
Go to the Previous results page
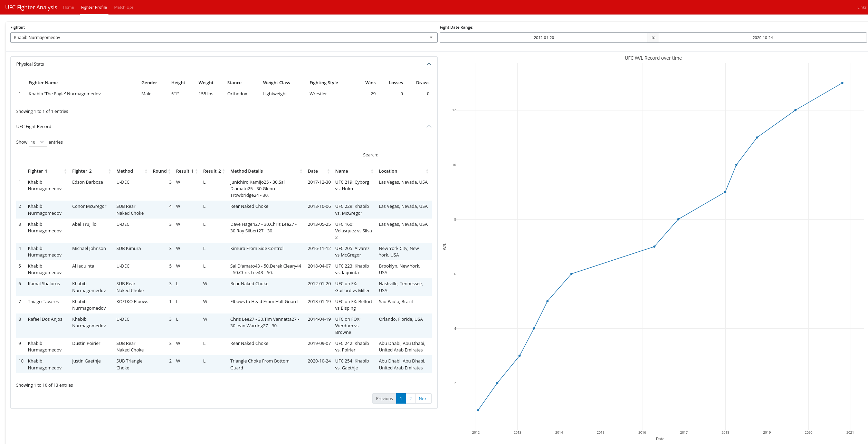coord(384,398)
